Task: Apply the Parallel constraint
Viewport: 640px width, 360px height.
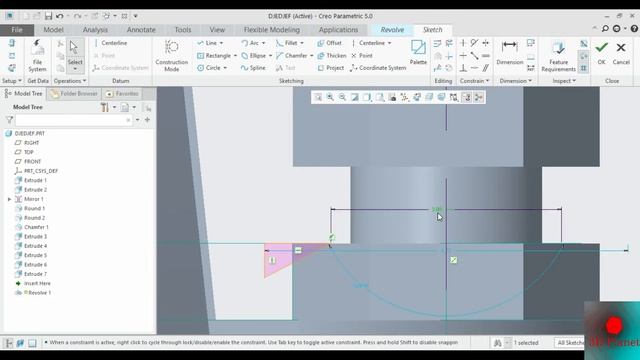Action: pyautogui.click(x=486, y=68)
